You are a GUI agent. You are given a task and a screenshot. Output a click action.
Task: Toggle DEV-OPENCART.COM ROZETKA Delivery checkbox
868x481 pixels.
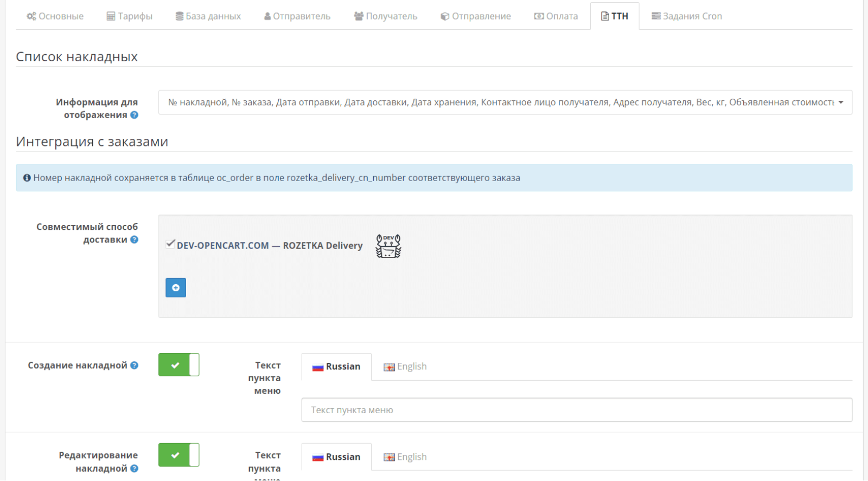pyautogui.click(x=170, y=244)
